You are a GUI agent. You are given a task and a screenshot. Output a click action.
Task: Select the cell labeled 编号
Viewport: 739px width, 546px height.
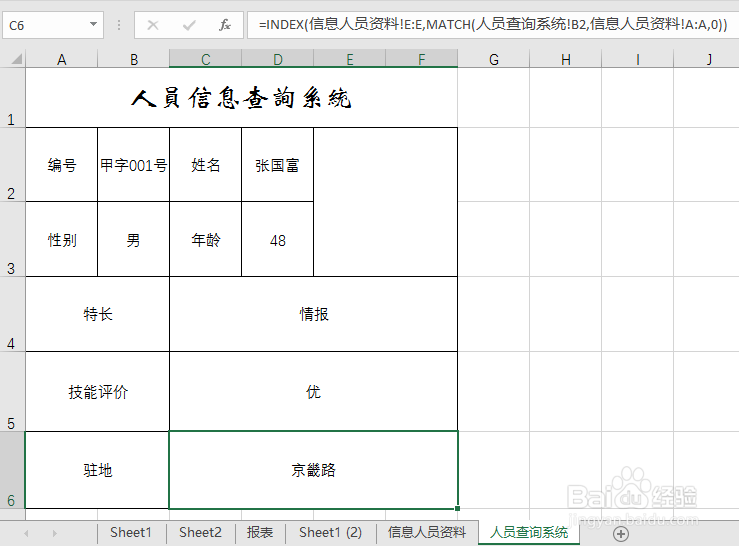(x=62, y=165)
